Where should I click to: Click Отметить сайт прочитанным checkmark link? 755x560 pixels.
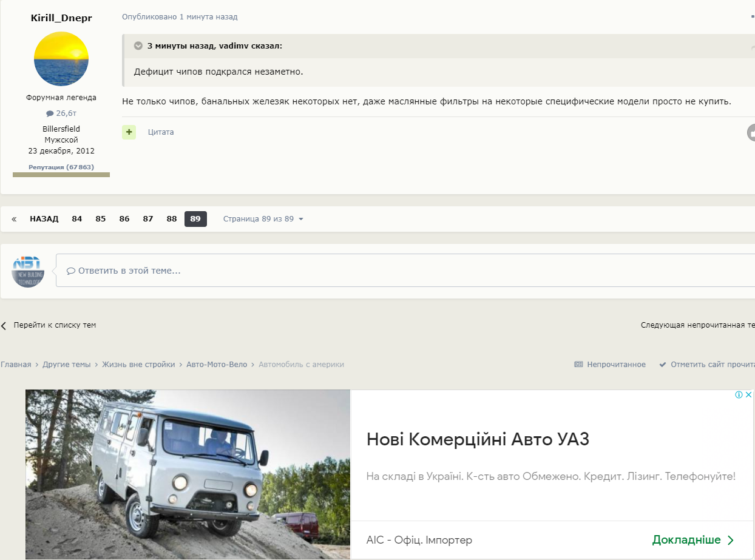(x=707, y=365)
